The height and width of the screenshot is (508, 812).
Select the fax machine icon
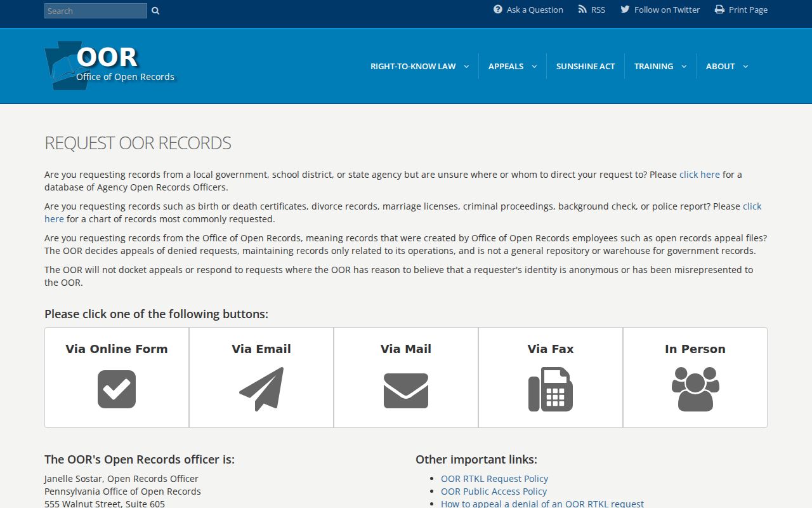pos(551,389)
